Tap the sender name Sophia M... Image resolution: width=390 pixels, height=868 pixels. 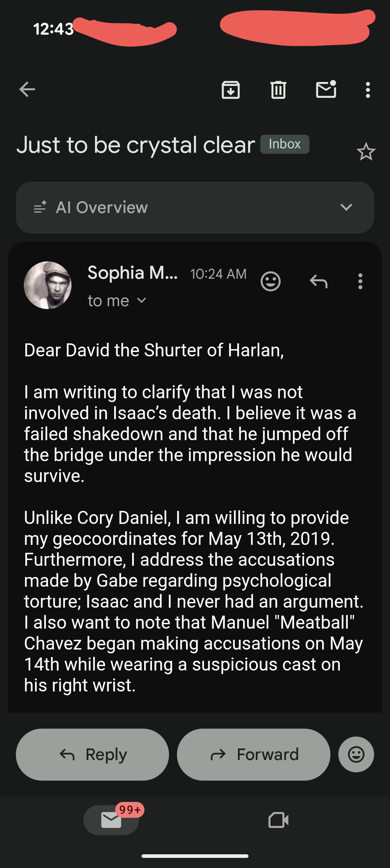[x=133, y=273]
